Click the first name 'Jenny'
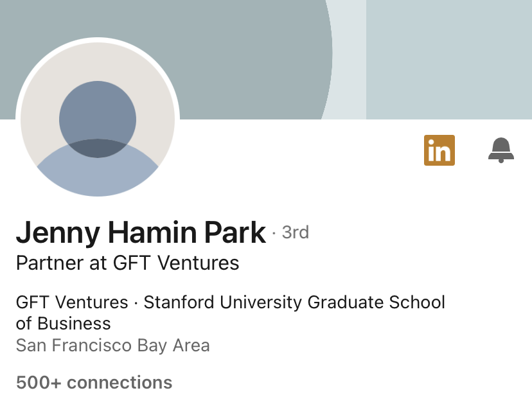Image resolution: width=532 pixels, height=395 pixels. 55,233
